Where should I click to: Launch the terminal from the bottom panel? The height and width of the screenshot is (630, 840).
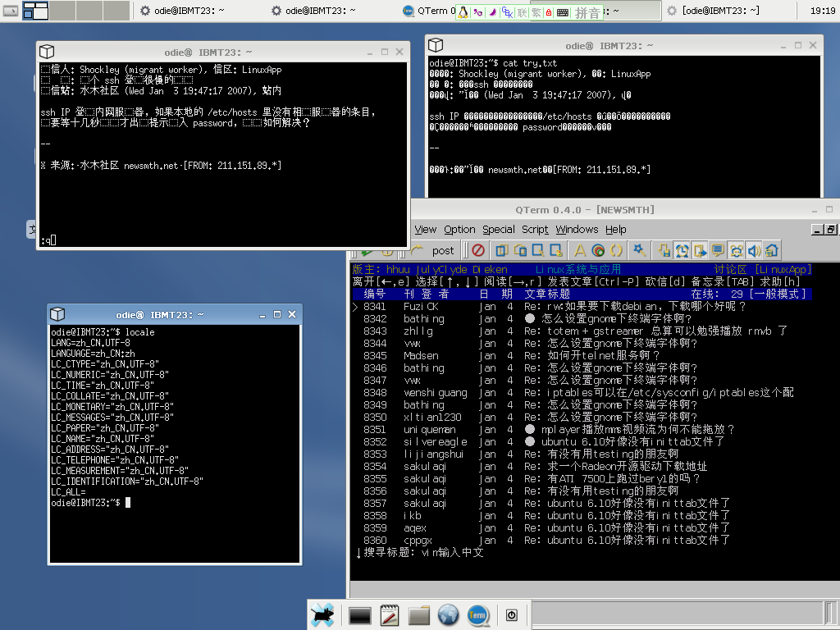pos(359,615)
